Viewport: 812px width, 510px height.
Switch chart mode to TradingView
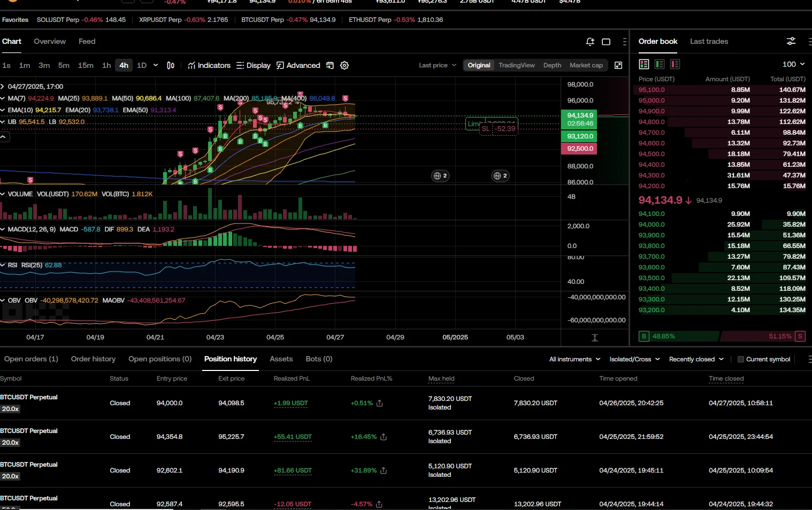point(516,65)
